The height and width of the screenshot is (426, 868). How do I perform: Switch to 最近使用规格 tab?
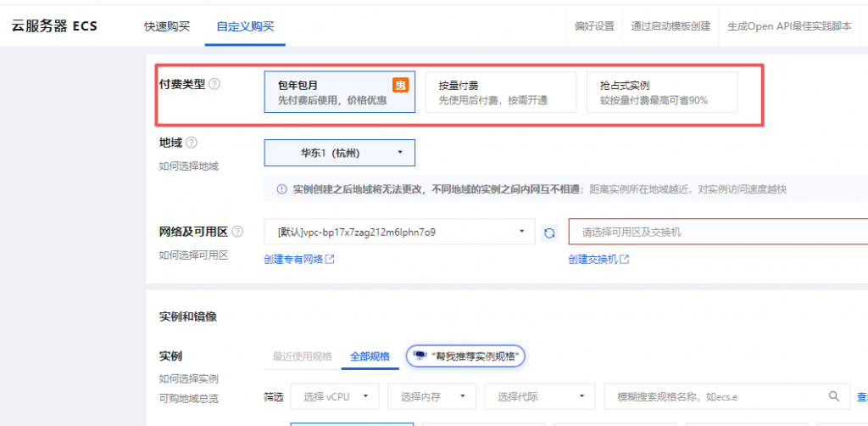(x=302, y=356)
